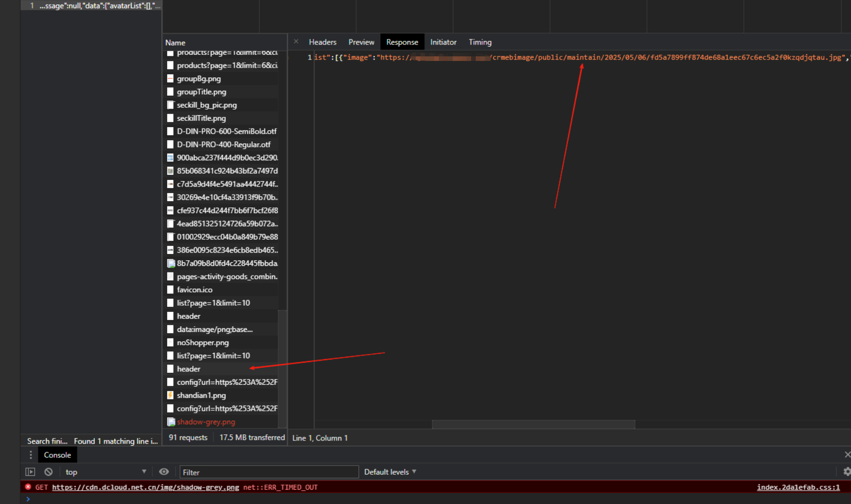This screenshot has height=504, width=851.
Task: Click the request list vertical scrollbar
Action: click(282, 369)
